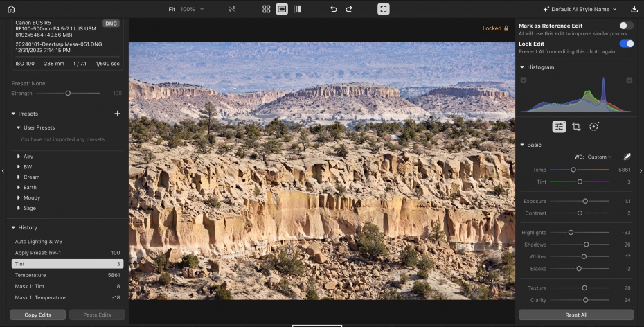The width and height of the screenshot is (644, 327).
Task: Select Apply Preset: bw-1 history step
Action: tap(67, 253)
